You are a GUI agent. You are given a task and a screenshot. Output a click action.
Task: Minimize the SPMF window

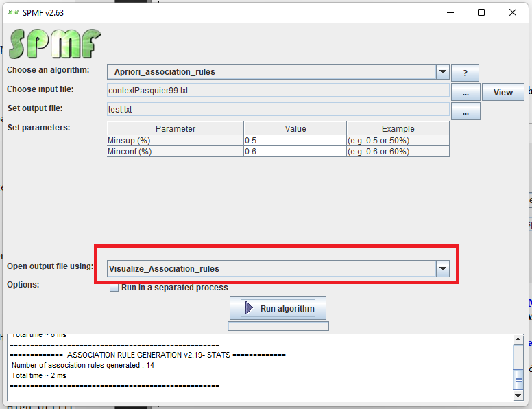(x=450, y=12)
